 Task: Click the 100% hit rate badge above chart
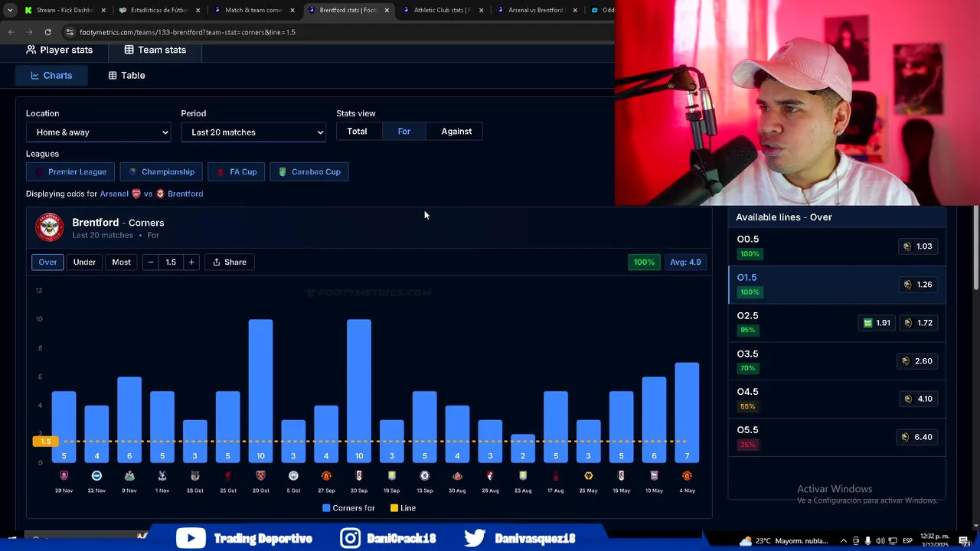(644, 262)
